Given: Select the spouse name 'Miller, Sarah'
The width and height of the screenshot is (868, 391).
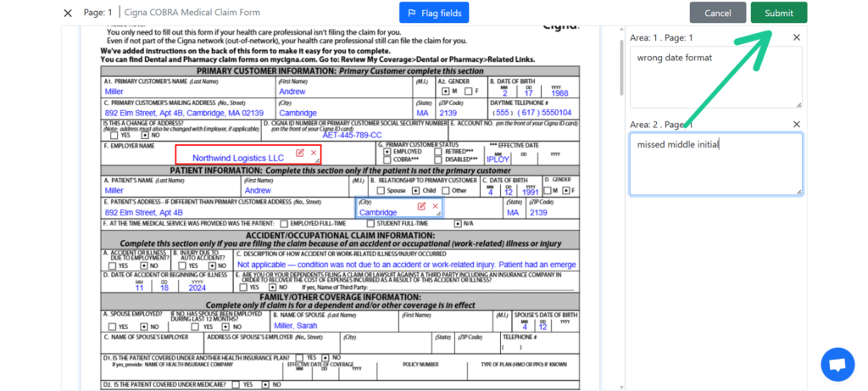Looking at the screenshot, I should (x=296, y=326).
